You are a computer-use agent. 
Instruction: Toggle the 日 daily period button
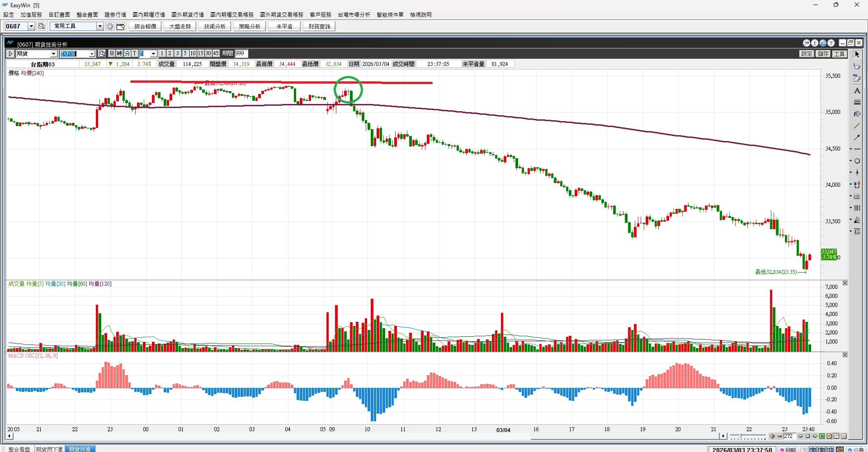[112, 53]
